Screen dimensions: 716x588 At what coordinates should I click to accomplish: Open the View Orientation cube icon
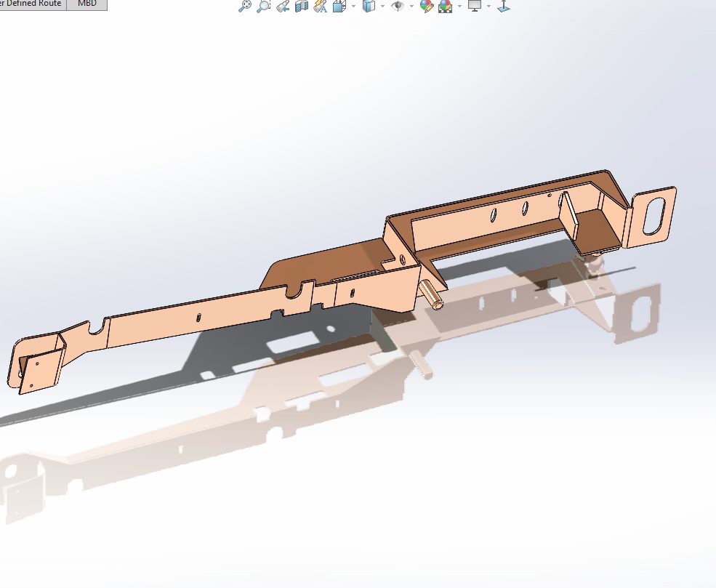tap(339, 6)
